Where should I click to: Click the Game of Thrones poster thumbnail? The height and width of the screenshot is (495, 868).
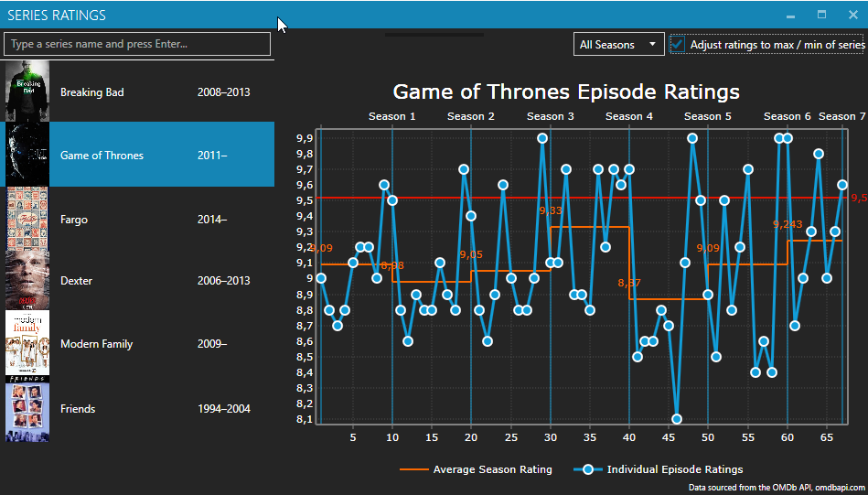pyautogui.click(x=27, y=155)
